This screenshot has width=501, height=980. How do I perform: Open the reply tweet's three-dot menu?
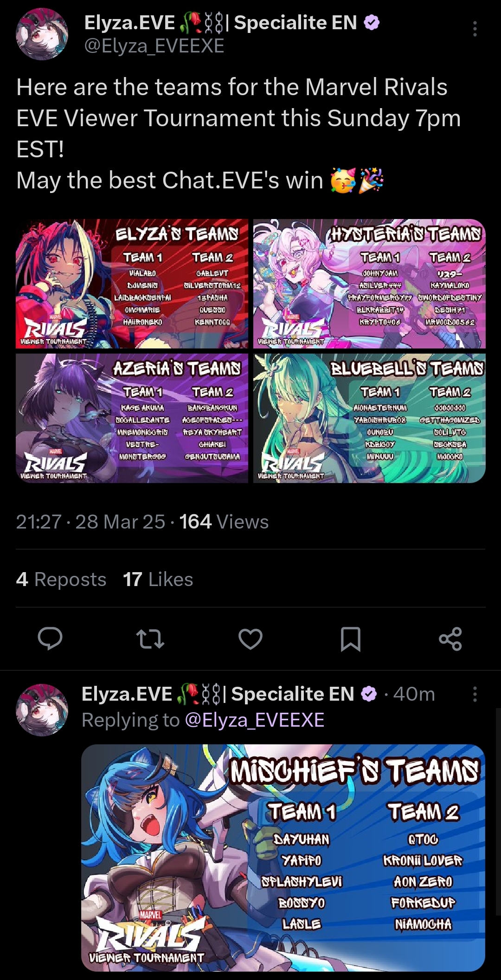pos(475,694)
